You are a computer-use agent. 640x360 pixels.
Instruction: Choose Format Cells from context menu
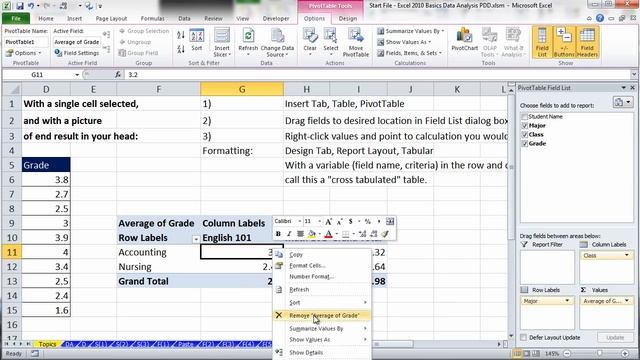pos(322,266)
